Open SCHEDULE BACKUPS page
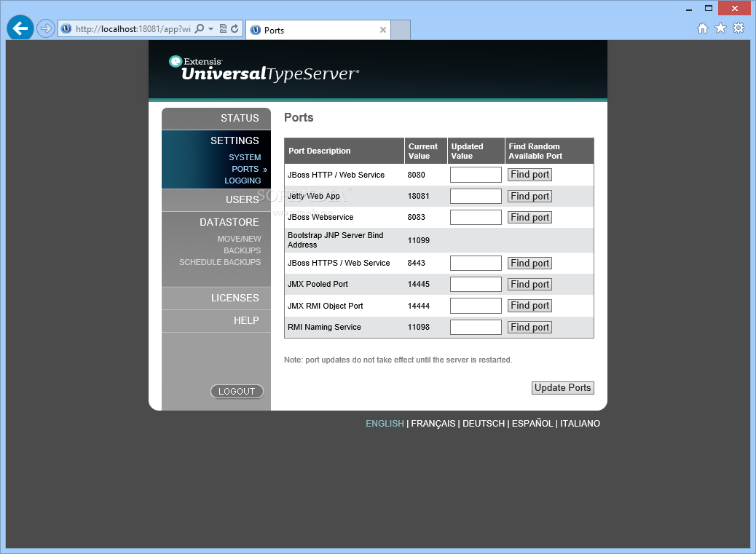Screen dimensions: 756x554 [x=220, y=262]
